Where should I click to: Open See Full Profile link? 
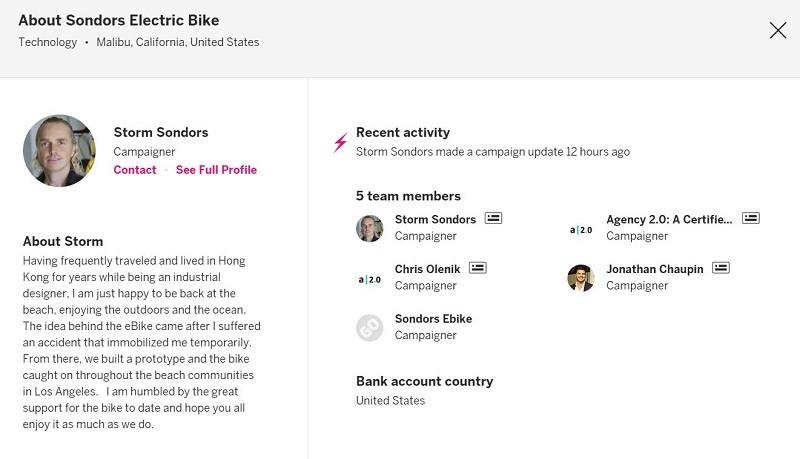[x=216, y=170]
